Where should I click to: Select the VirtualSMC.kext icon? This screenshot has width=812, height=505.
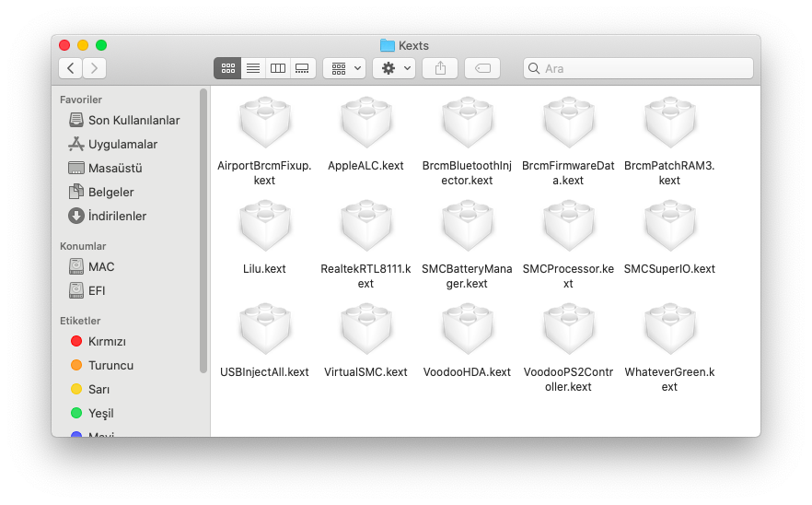click(x=365, y=329)
